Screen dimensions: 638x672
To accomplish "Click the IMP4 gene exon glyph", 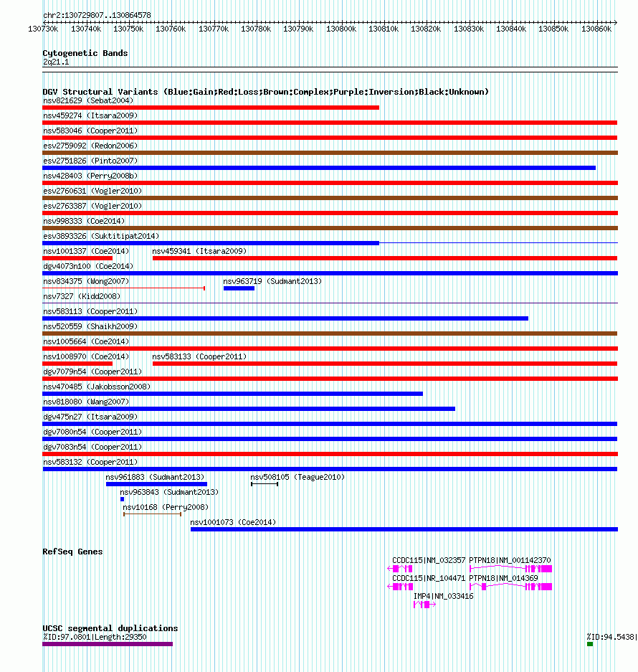I will pyautogui.click(x=424, y=605).
